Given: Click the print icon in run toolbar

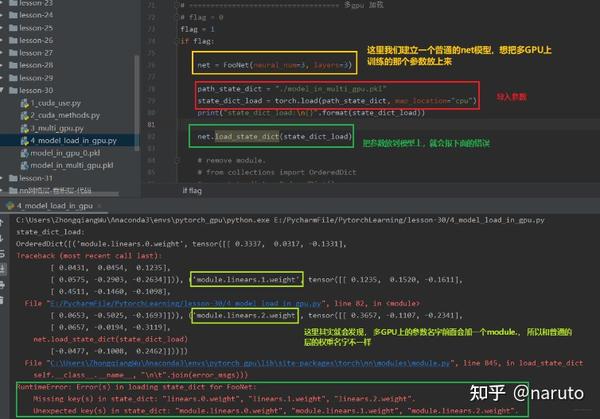Looking at the screenshot, I should click(2, 285).
